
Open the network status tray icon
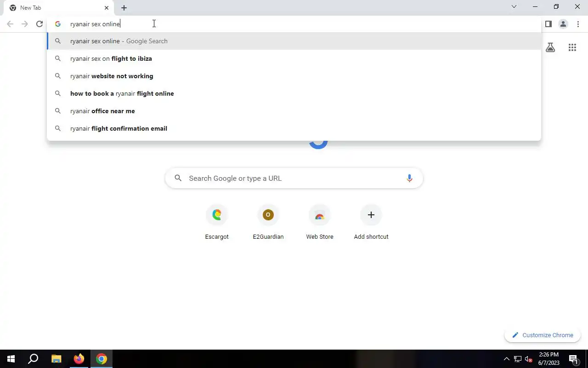click(518, 359)
